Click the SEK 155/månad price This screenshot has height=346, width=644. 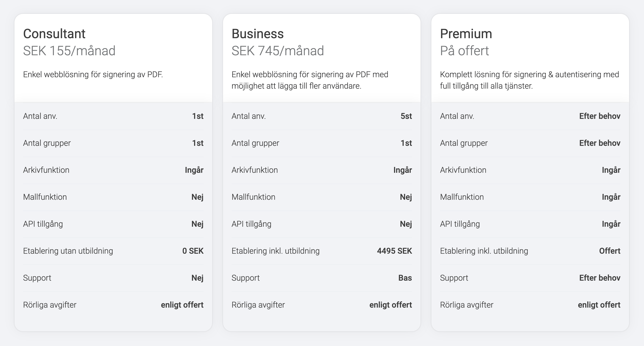click(69, 51)
